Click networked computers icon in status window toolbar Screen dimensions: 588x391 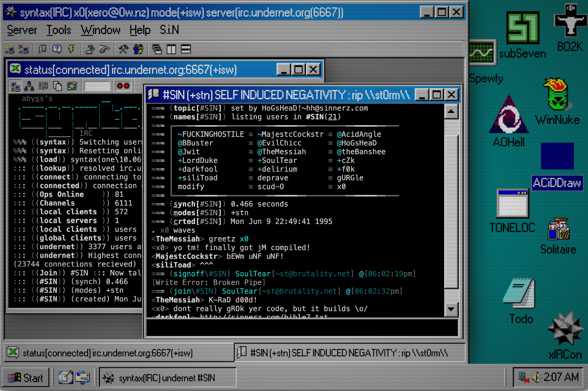(15, 86)
